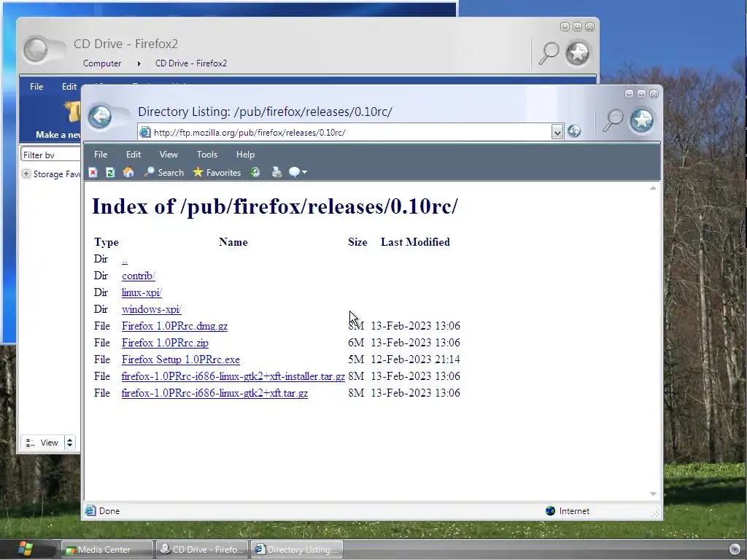Screen dimensions: 747x560
Task: Click the browser Back arrow button
Action: pyautogui.click(x=100, y=117)
